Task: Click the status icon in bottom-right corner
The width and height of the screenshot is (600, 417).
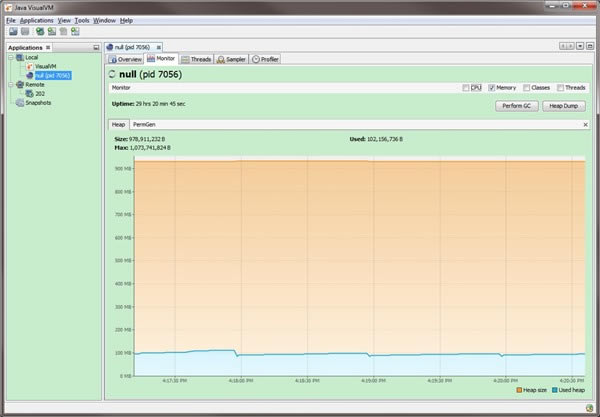Action: pyautogui.click(x=589, y=408)
